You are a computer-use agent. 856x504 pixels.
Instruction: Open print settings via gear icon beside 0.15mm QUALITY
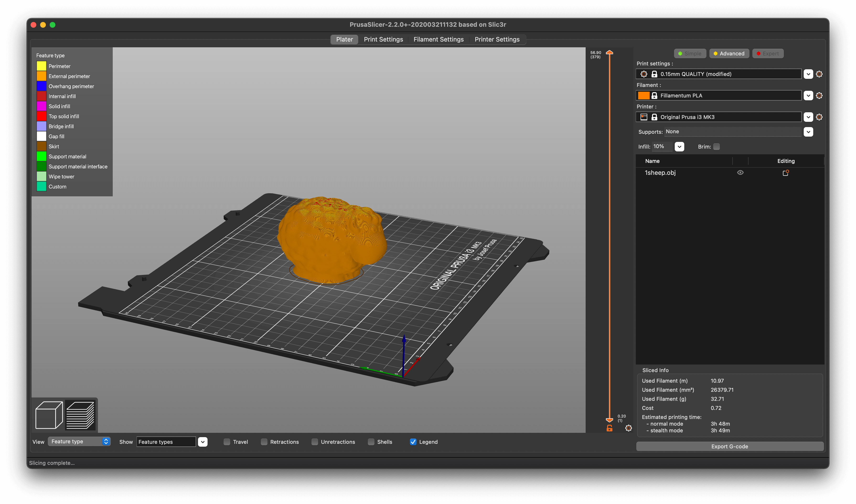click(x=819, y=74)
